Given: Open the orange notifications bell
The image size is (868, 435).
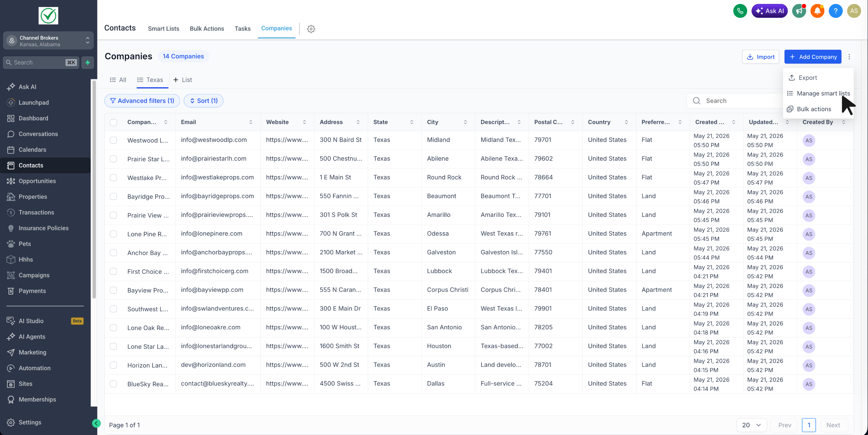Looking at the screenshot, I should pyautogui.click(x=817, y=11).
